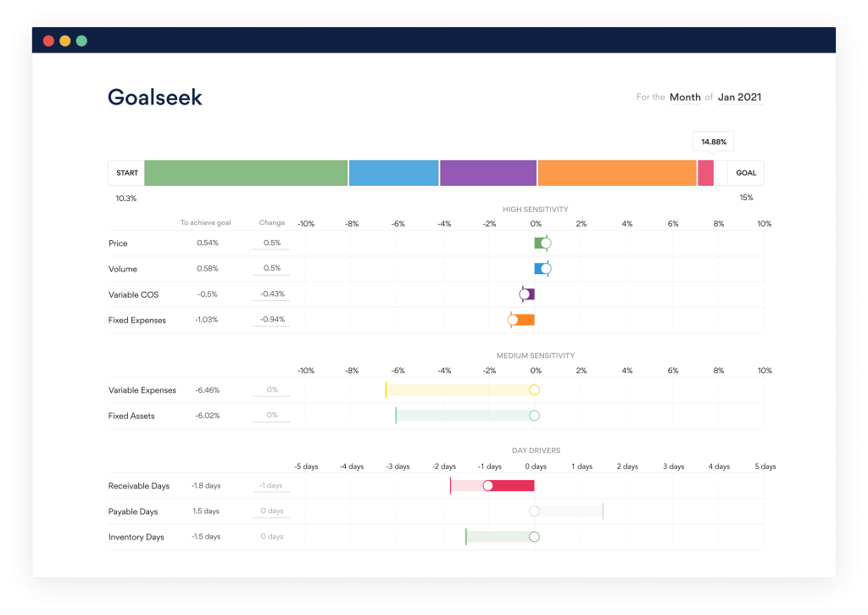The width and height of the screenshot is (868, 615).
Task: Select the Volume slider handle
Action: [546, 269]
